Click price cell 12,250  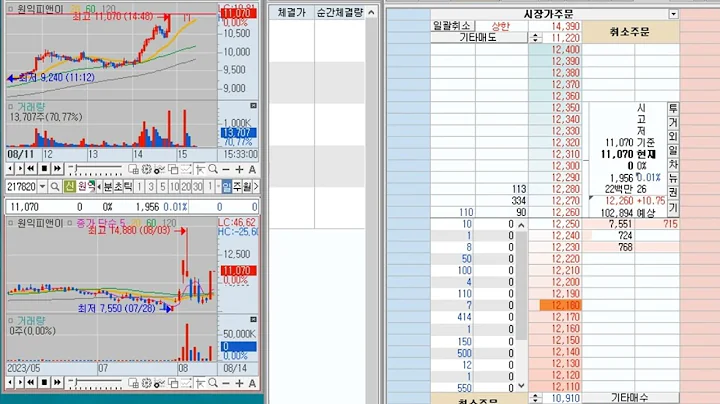coord(556,224)
